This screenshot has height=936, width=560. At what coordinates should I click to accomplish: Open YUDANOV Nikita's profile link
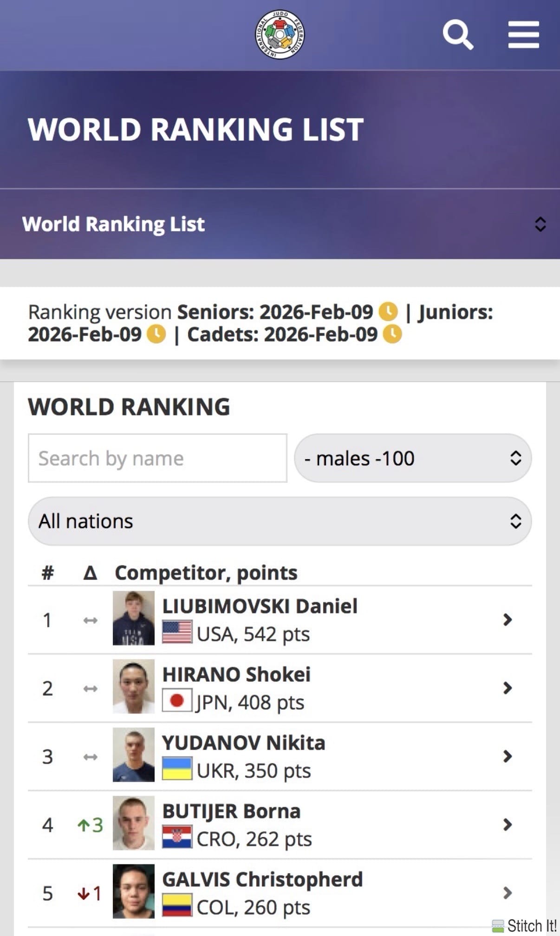(243, 743)
